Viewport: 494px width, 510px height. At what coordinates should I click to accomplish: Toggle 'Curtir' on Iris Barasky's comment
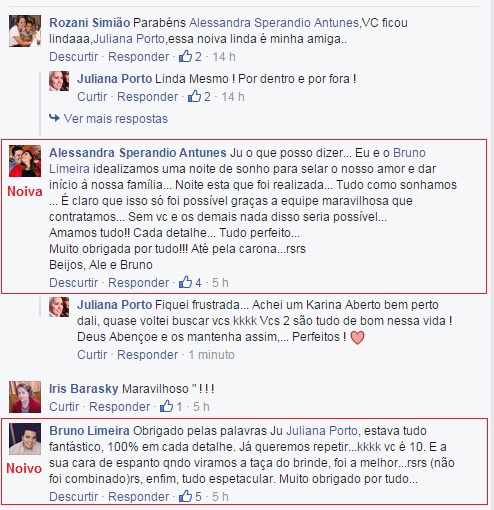tap(64, 407)
